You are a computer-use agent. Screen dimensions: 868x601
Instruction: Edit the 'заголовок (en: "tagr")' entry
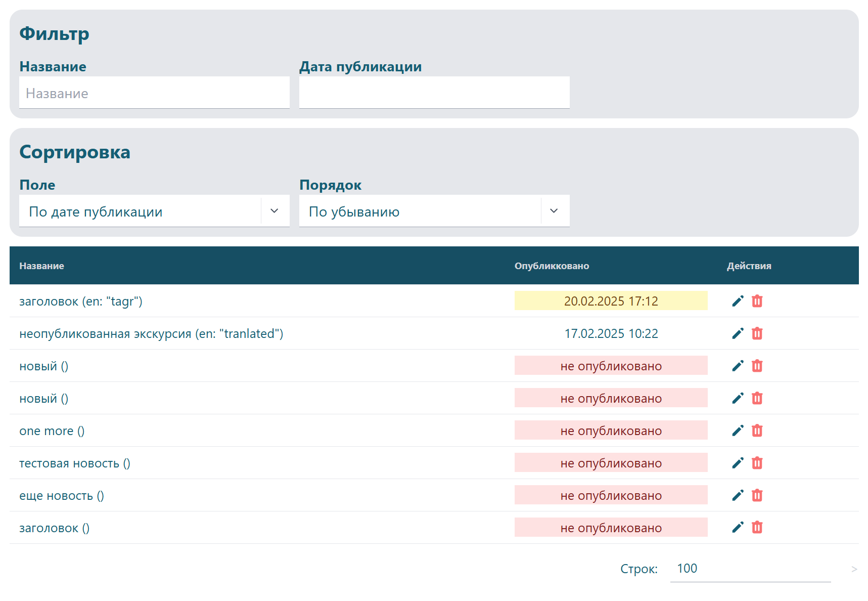pyautogui.click(x=738, y=301)
